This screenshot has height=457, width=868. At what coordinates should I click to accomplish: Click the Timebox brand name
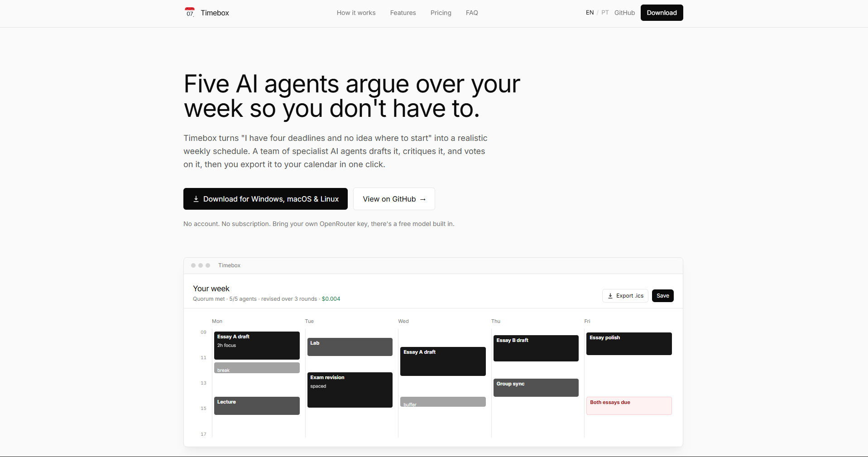215,13
